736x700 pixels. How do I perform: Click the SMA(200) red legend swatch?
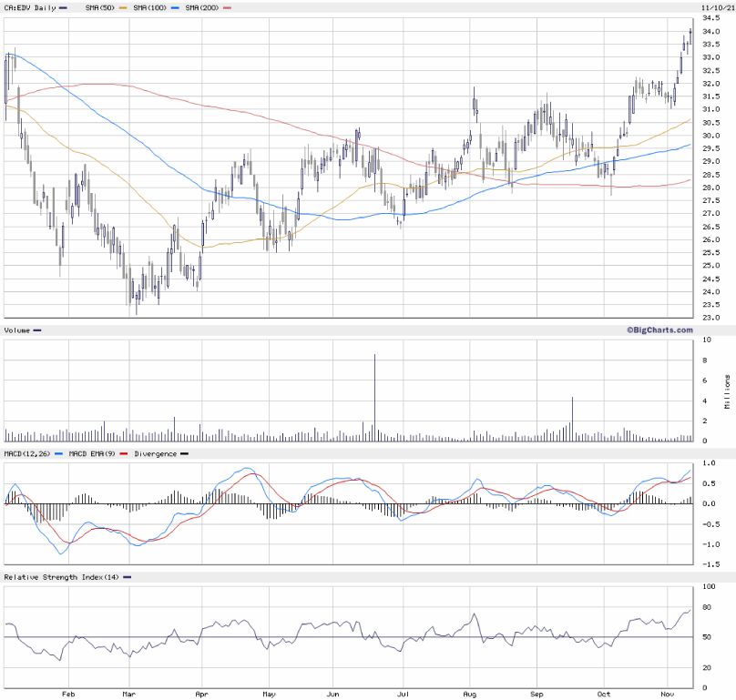(226, 7)
